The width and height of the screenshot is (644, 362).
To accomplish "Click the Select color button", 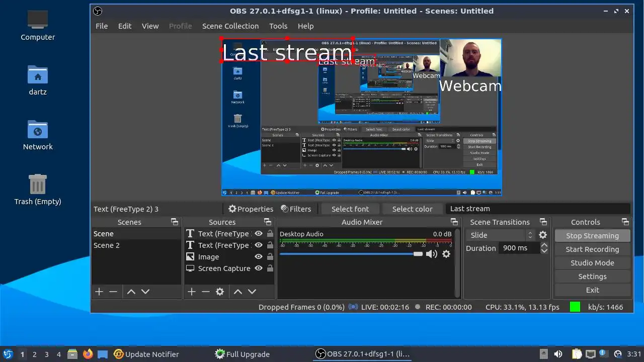I will tap(412, 209).
